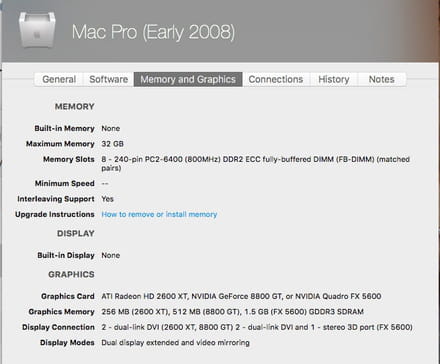This screenshot has width=440, height=364.
Task: Click the 'Minimum Speed' label
Action: (65, 183)
